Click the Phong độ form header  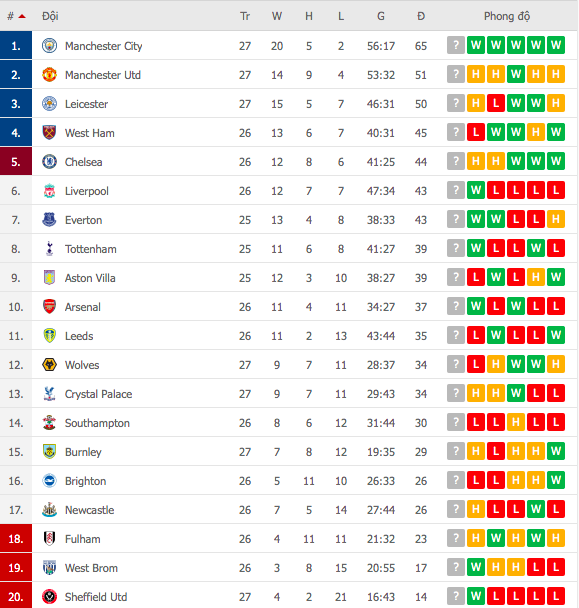click(506, 16)
